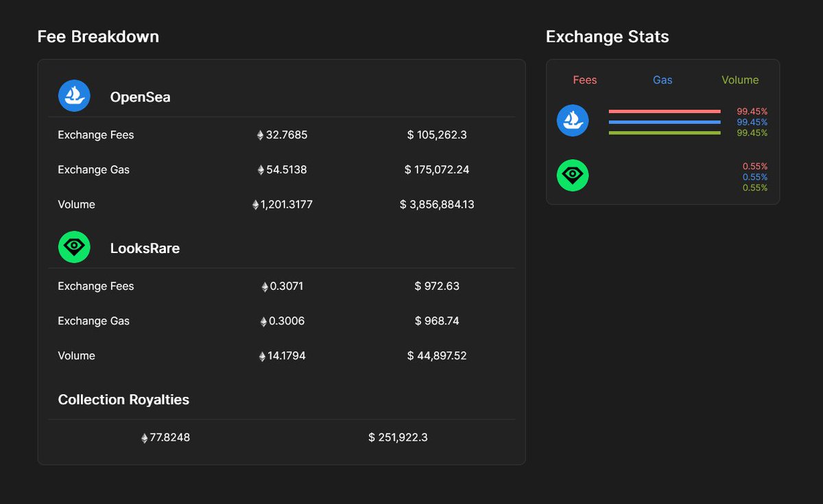823x504 pixels.
Task: Select the Volume legend label
Action: [740, 80]
